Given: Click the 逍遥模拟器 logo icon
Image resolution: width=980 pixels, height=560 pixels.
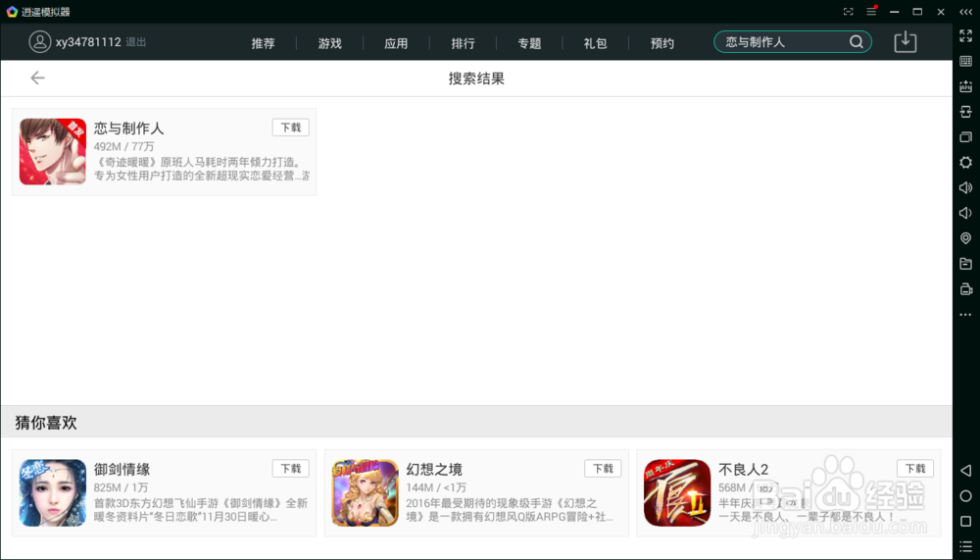Looking at the screenshot, I should [x=12, y=12].
